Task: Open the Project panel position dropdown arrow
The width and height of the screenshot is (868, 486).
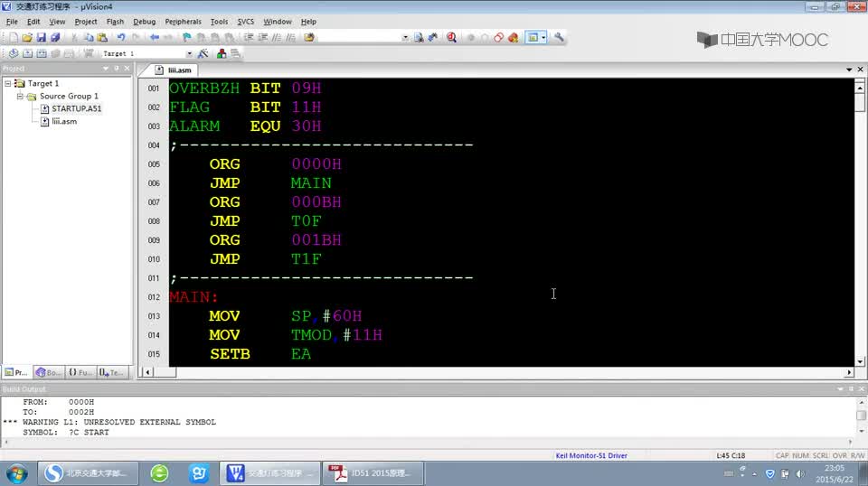Action: (106, 69)
